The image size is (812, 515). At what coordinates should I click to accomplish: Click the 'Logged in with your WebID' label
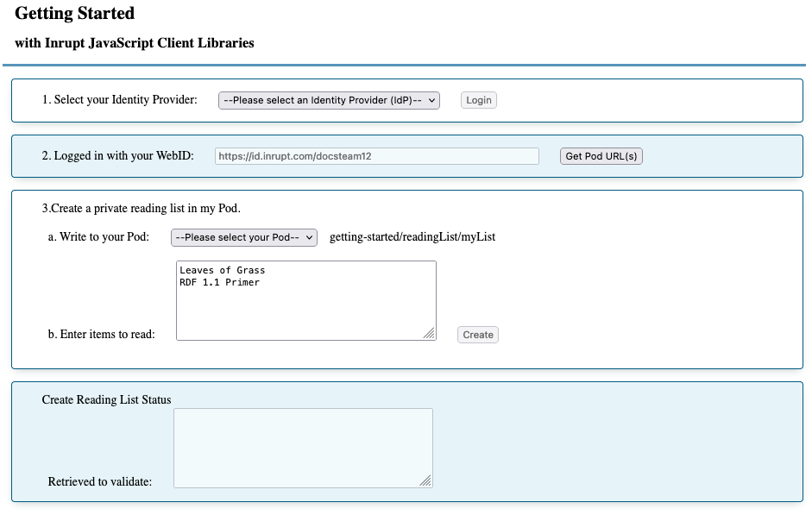coord(118,156)
